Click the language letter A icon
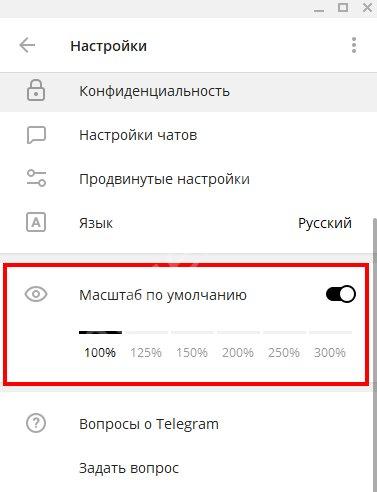377x492 pixels. [36, 222]
